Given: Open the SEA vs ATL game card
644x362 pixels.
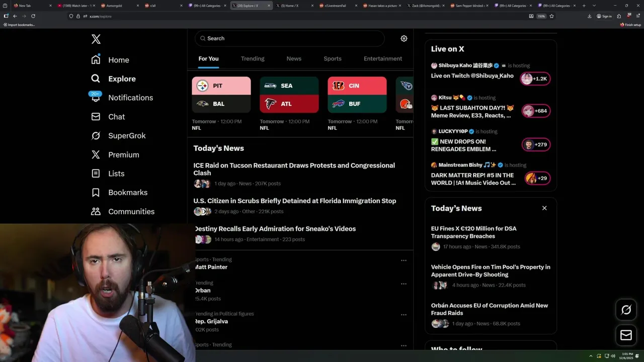Looking at the screenshot, I should coord(289,95).
